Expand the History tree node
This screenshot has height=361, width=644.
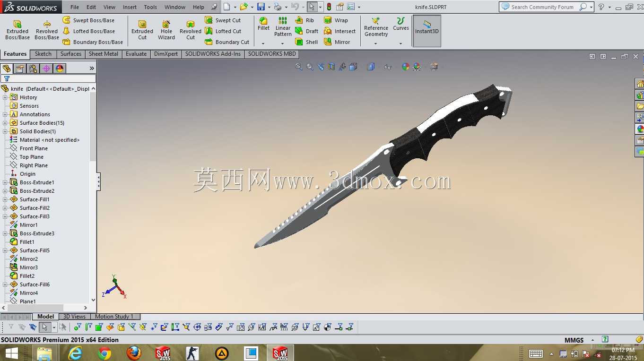click(5, 97)
